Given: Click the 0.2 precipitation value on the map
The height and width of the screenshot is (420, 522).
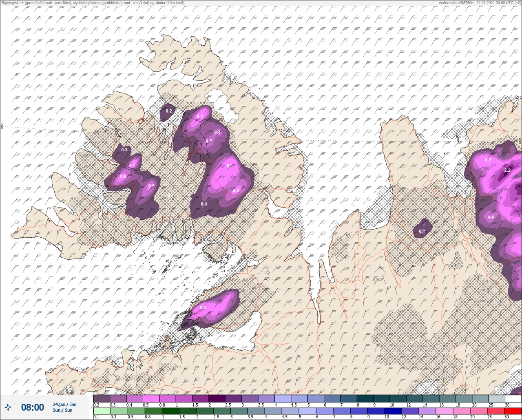Looking at the screenshot, I should [169, 111].
